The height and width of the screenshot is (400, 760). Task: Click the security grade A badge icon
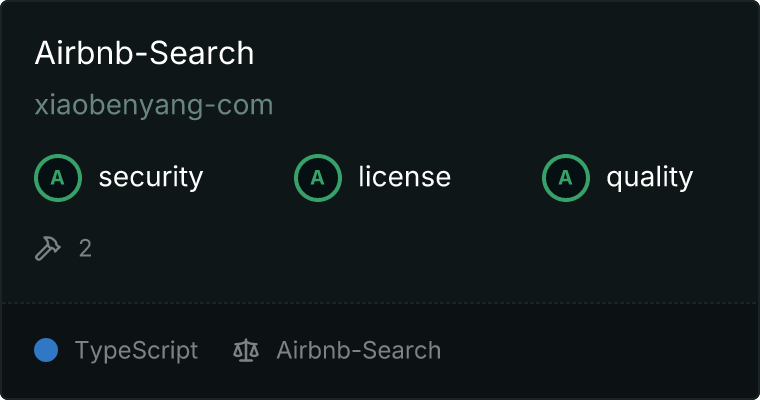tap(58, 178)
